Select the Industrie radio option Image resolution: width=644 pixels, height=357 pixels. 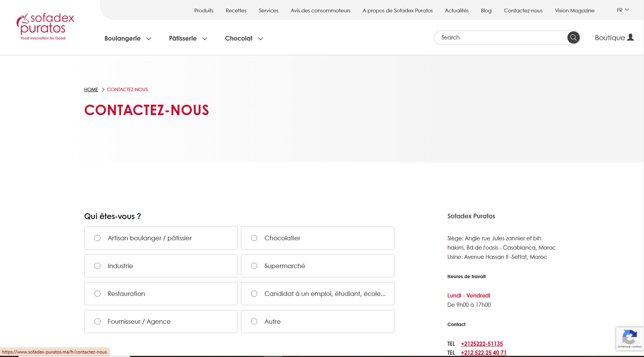[97, 266]
